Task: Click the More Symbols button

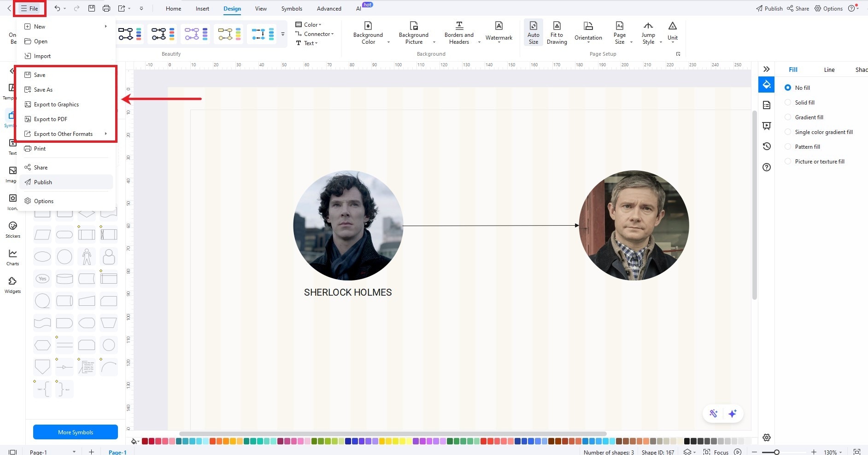Action: (76, 432)
